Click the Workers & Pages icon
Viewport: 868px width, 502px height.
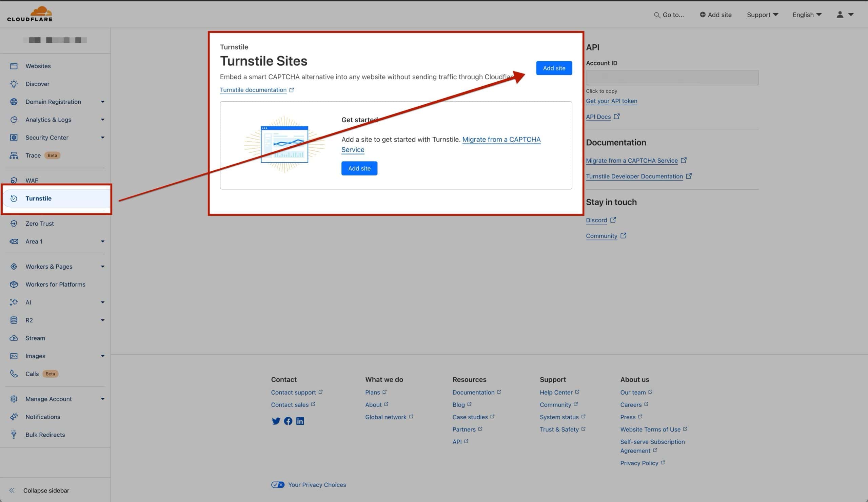[x=14, y=267]
